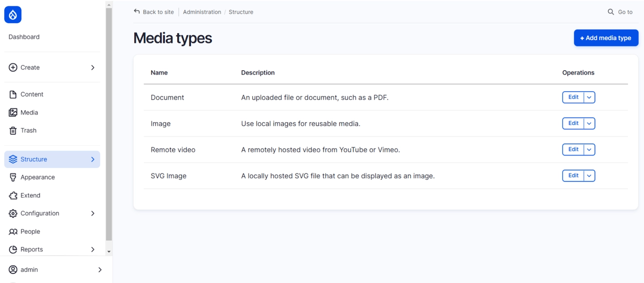Image resolution: width=644 pixels, height=283 pixels.
Task: Edit the Image media type
Action: pyautogui.click(x=573, y=123)
